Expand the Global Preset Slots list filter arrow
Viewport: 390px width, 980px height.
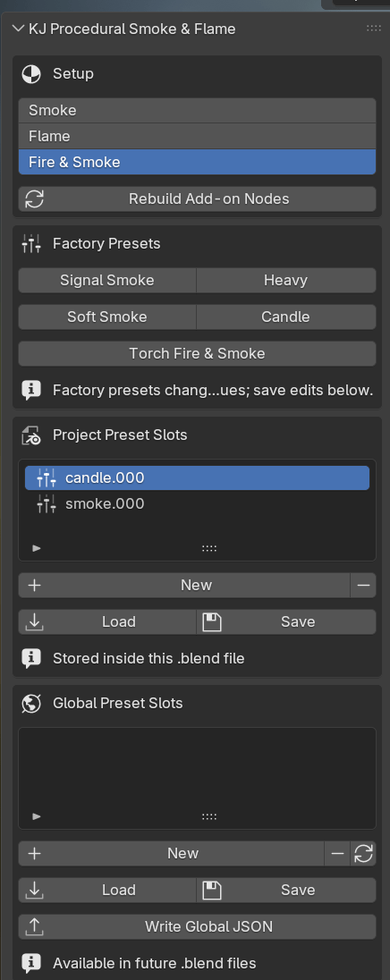tap(37, 816)
